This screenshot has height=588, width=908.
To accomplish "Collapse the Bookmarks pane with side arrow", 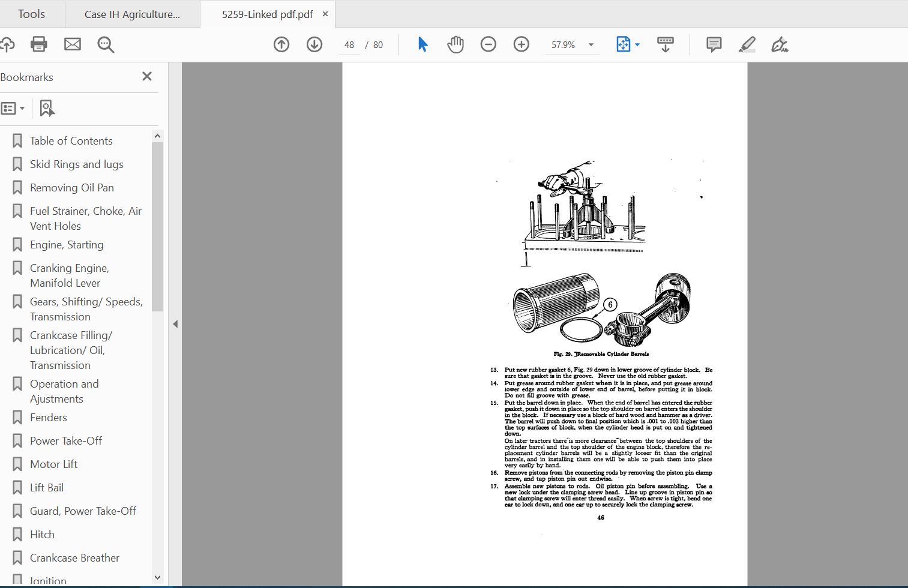I will coord(175,324).
